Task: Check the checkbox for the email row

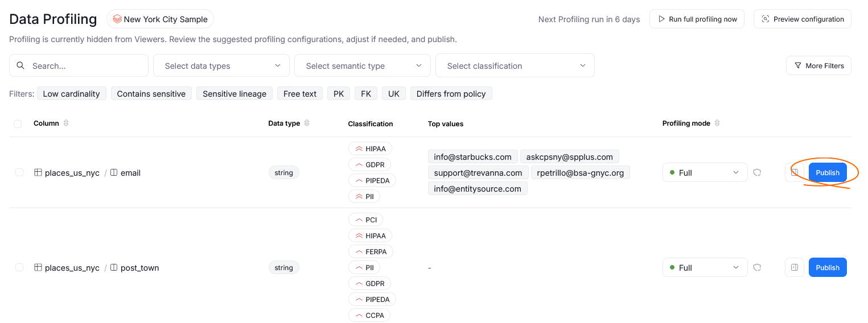Action: point(19,172)
